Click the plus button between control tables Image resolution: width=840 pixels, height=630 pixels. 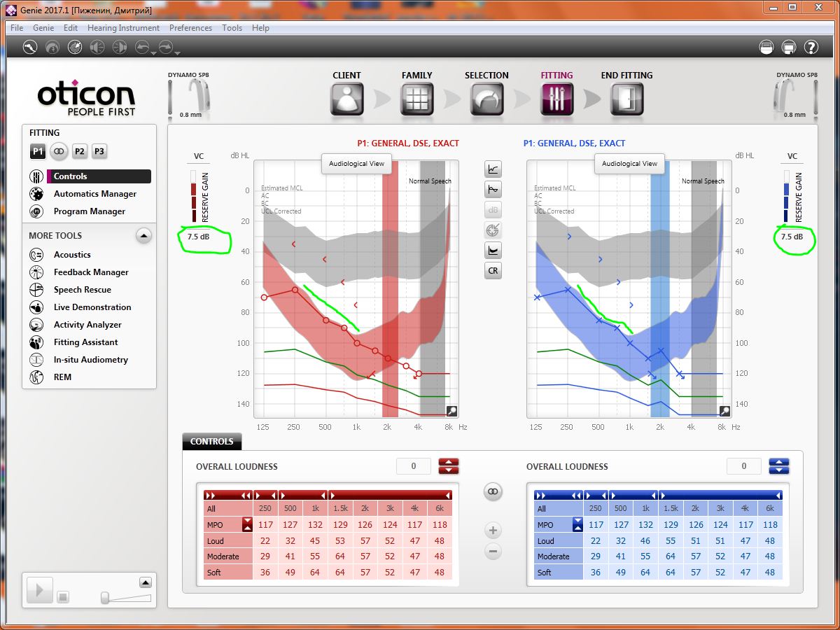point(493,531)
